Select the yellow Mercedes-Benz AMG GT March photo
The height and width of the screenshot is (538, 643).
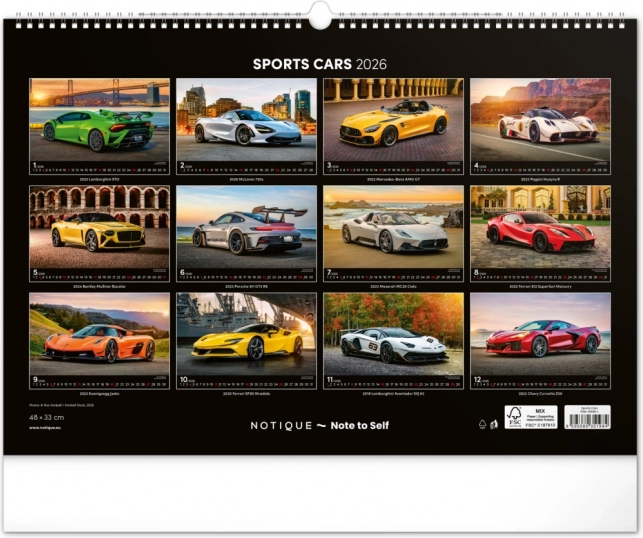393,119
